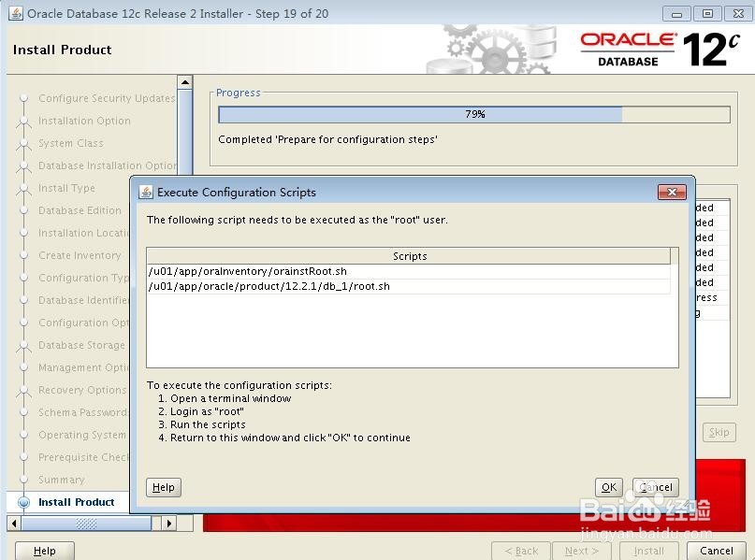Select the Installation Location step
Image resolution: width=755 pixels, height=560 pixels.
pos(84,233)
